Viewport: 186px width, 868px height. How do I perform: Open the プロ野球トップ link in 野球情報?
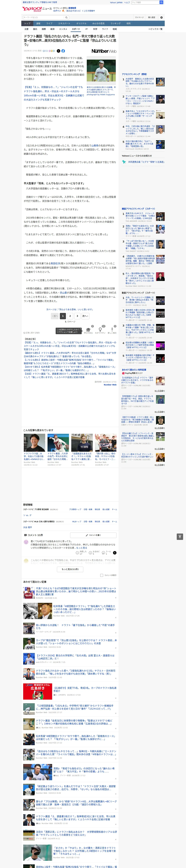point(75,510)
